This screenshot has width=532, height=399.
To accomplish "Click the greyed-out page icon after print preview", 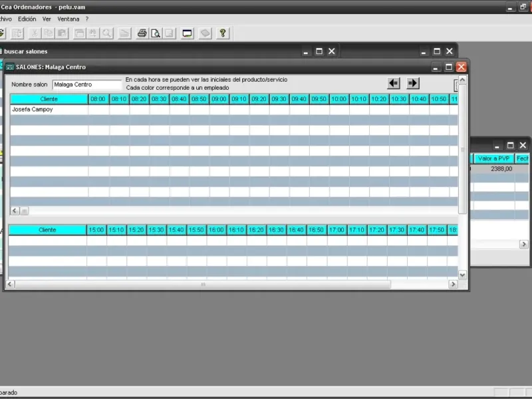I will pos(170,33).
